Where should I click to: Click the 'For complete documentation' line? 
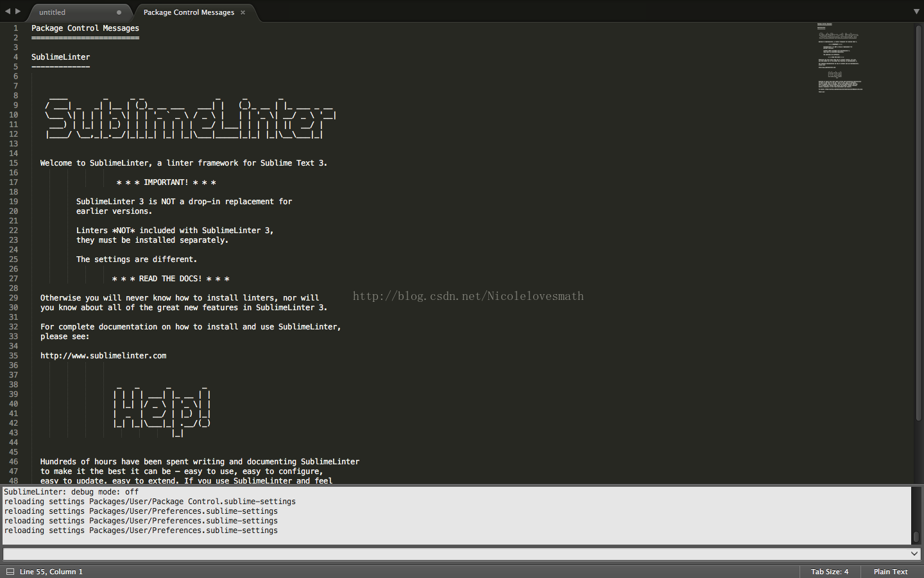pyautogui.click(x=191, y=327)
